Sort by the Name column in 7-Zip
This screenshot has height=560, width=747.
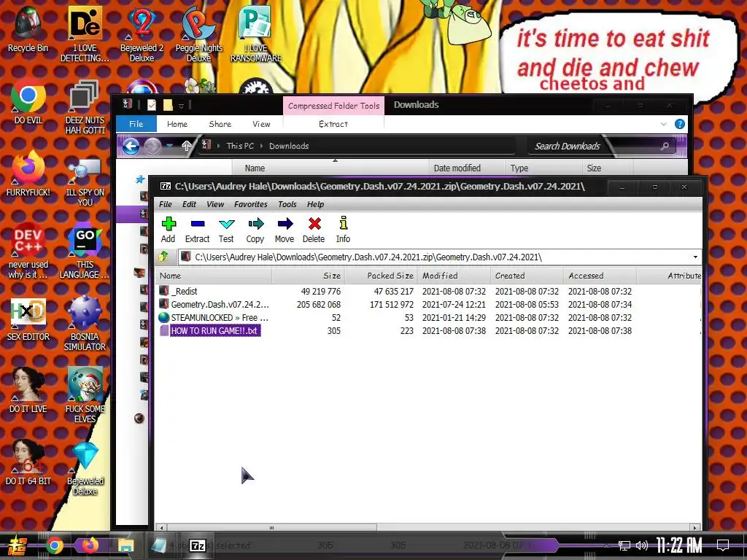[x=214, y=276]
